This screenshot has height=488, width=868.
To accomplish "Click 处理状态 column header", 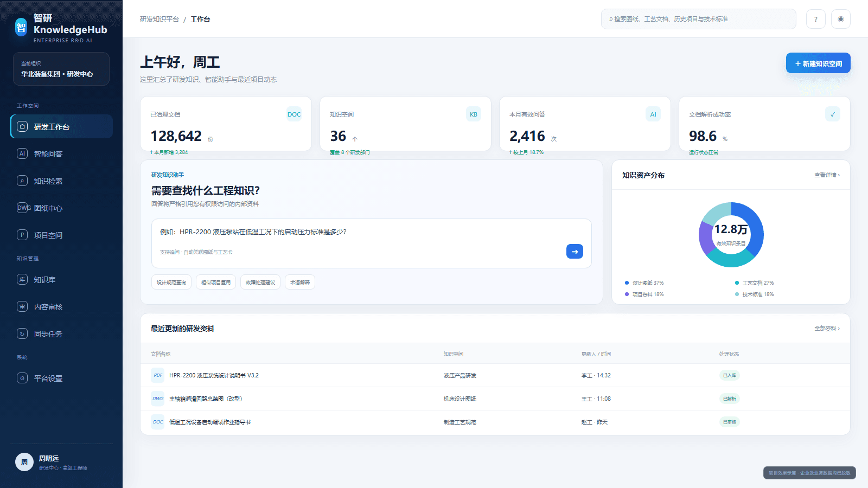I will click(x=729, y=354).
